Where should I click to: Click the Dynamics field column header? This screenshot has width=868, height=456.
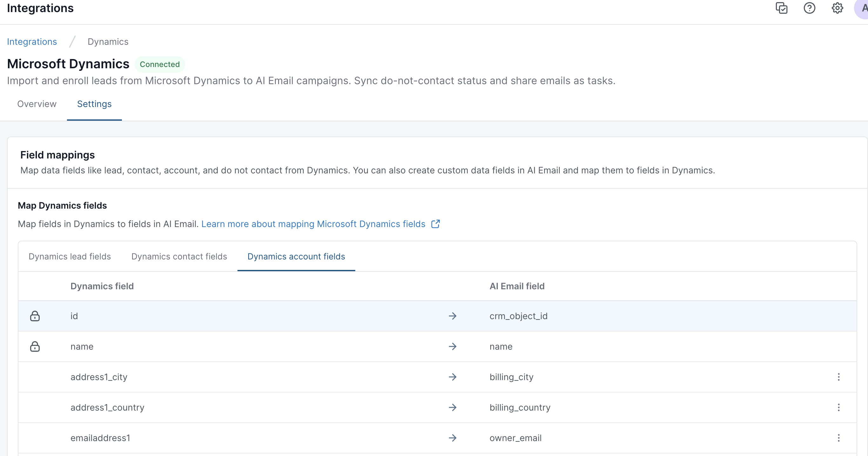click(x=102, y=286)
